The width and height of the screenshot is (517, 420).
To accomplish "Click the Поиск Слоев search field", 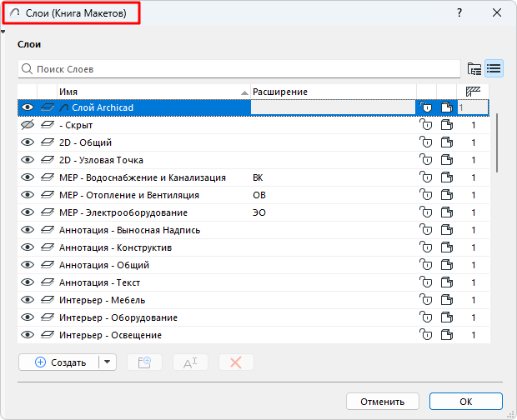I will [x=242, y=68].
